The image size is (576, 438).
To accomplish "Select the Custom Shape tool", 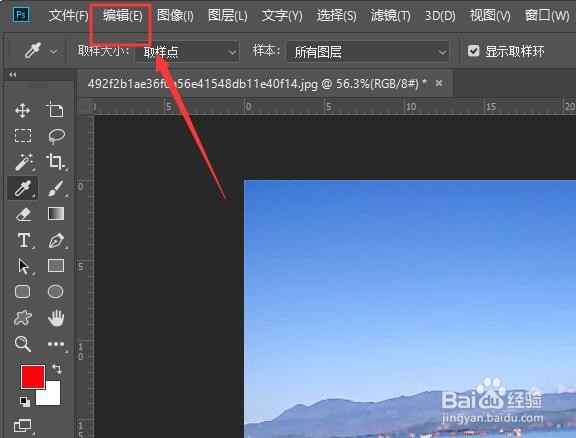I will [x=23, y=318].
